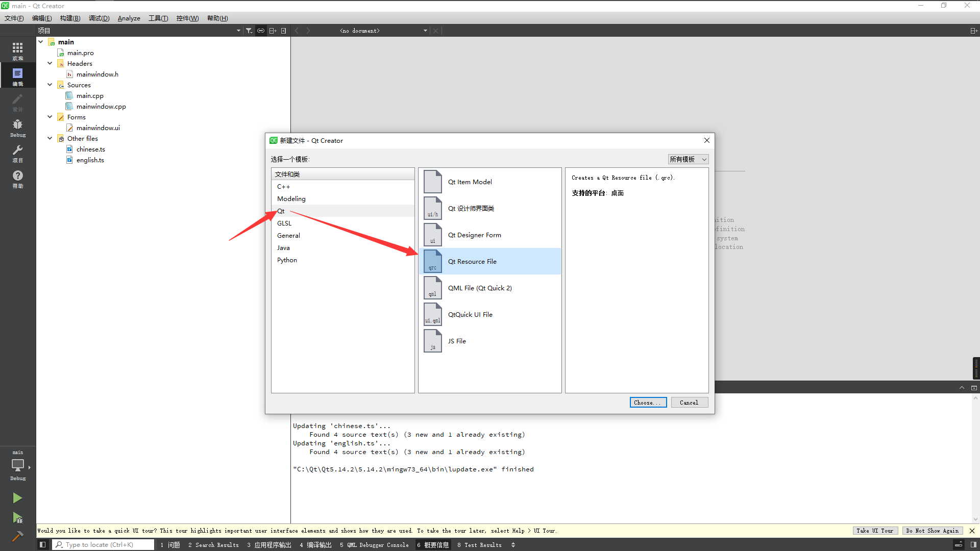Open the kit selector monitor icon

18,466
